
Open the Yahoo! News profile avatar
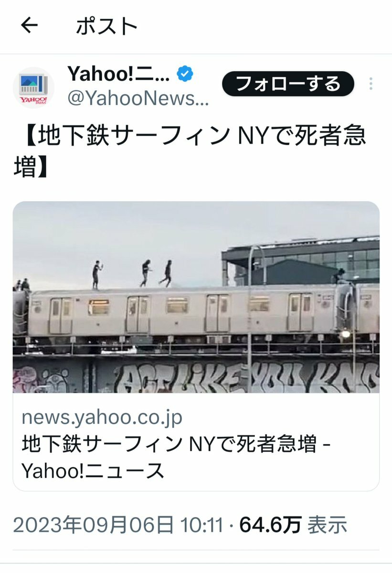click(33, 88)
